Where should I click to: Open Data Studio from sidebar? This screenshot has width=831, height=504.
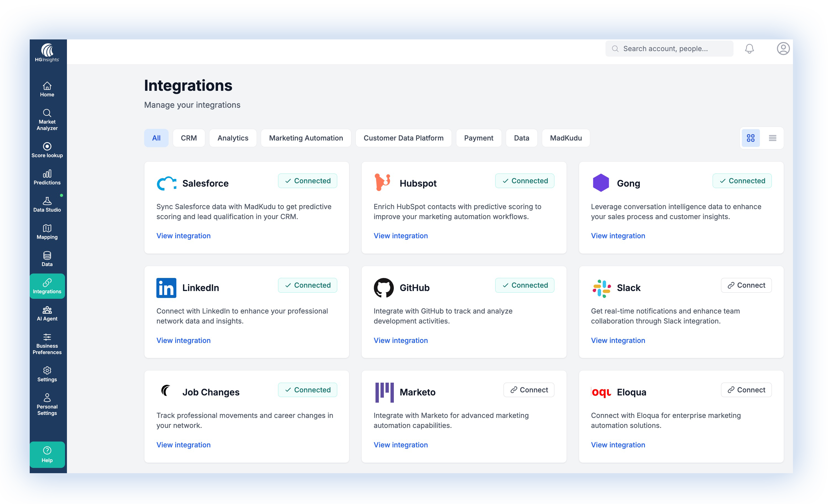[47, 204]
